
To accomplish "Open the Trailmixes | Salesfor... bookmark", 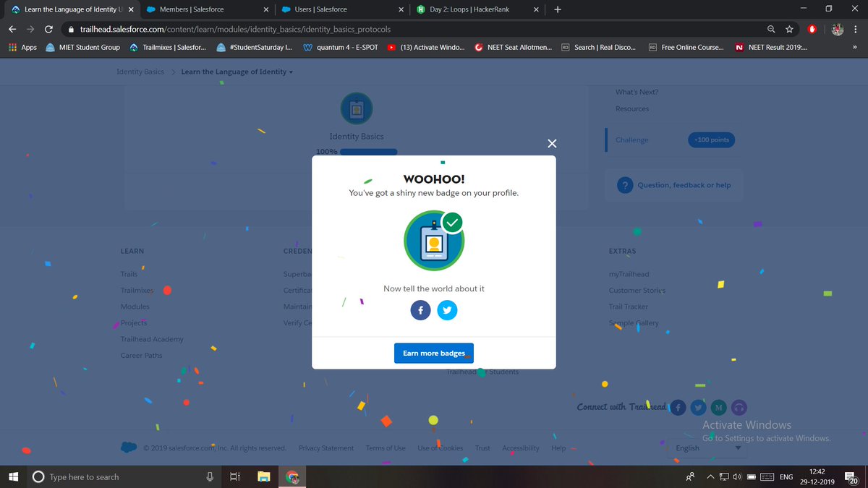I will pos(168,47).
